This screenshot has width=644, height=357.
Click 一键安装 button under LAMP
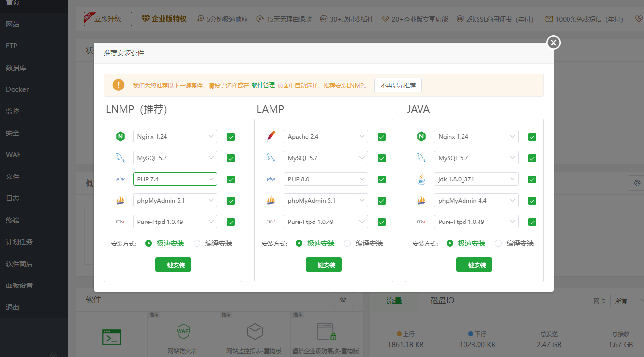click(x=324, y=265)
